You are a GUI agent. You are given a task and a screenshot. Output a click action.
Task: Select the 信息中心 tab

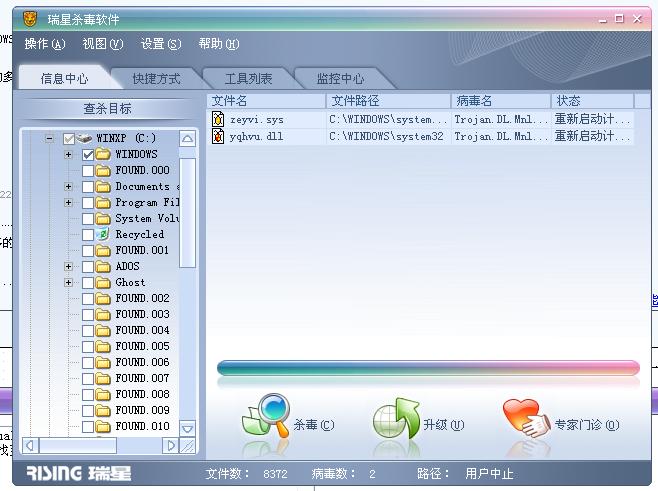click(x=64, y=78)
